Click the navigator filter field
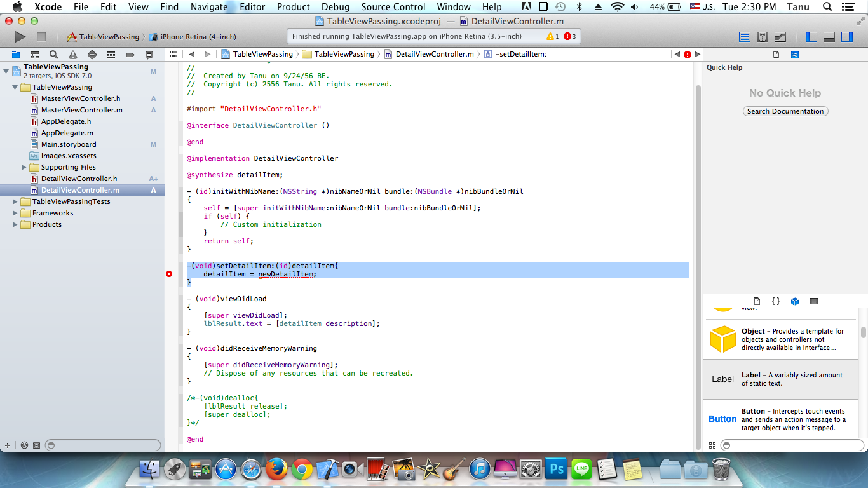 [103, 445]
